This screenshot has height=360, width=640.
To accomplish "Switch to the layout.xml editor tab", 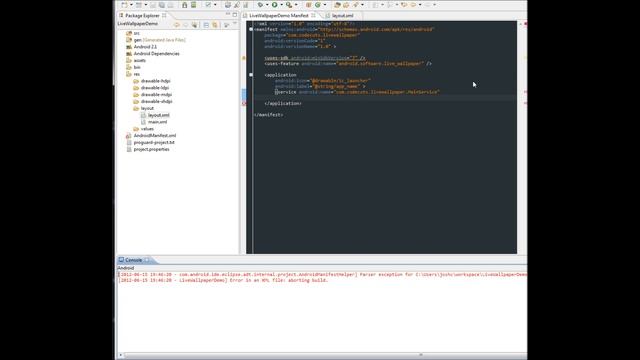I will coord(342,16).
